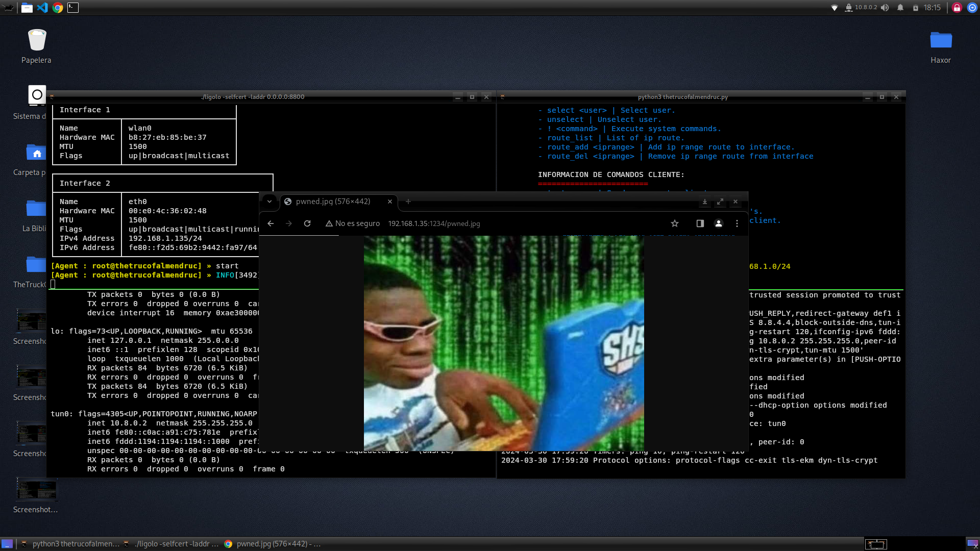Click the VPN 10.8.0.2 network indicator

(861, 8)
